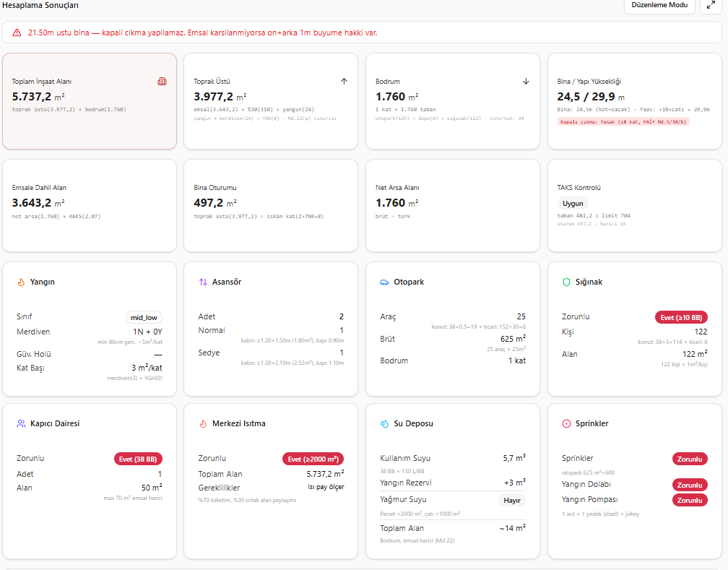This screenshot has height=570, width=728.
Task: Click the 3 m²/kat Kat Başı value
Action: point(147,368)
